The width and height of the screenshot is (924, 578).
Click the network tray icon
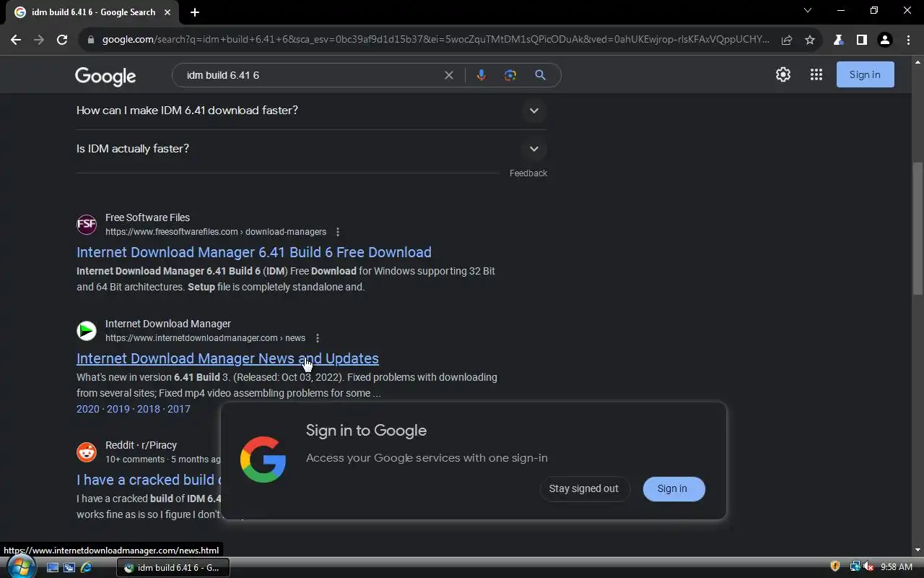tap(855, 567)
